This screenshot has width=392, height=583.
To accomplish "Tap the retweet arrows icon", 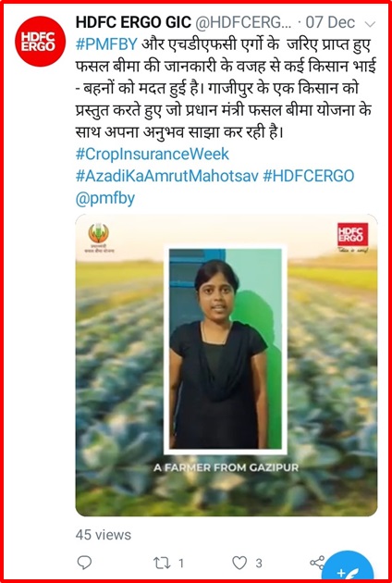I will 162,564.
